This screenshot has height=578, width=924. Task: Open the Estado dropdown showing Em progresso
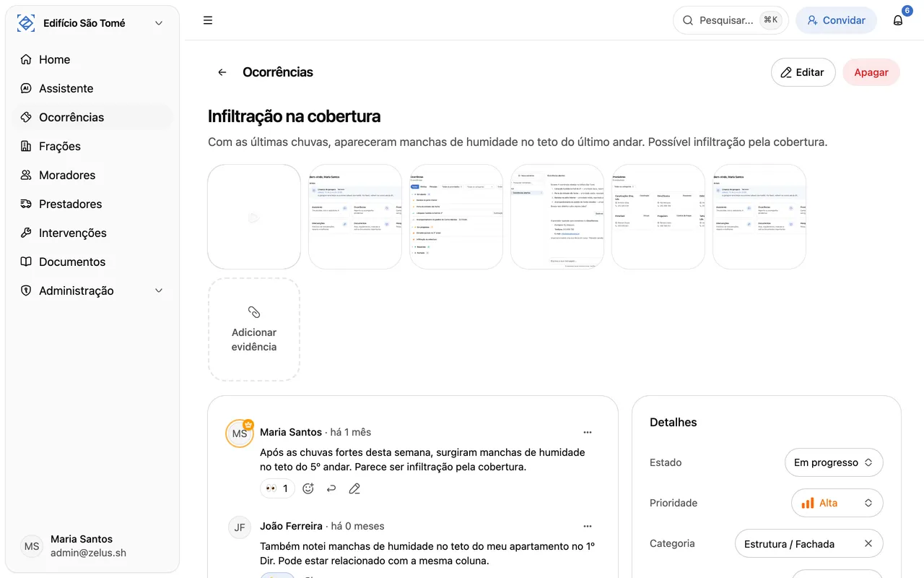coord(834,462)
